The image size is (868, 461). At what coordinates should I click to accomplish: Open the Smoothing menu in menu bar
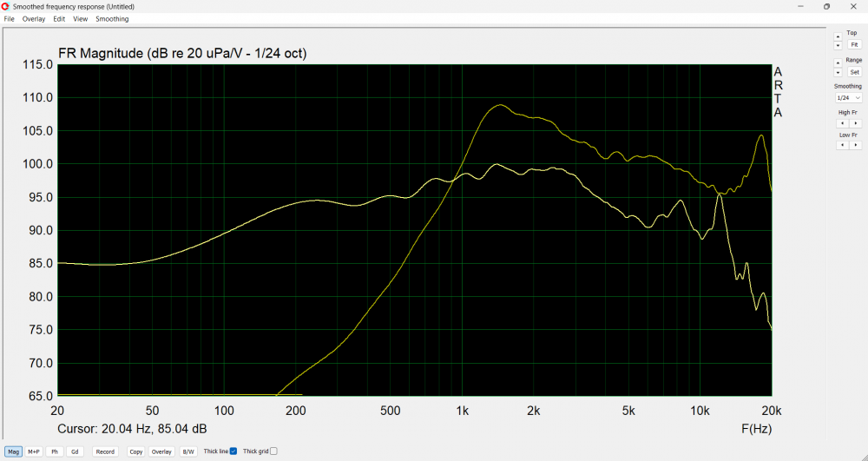(x=112, y=19)
